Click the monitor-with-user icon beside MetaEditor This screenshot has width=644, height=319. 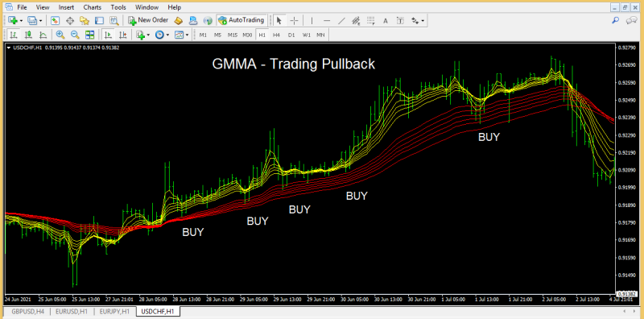coord(193,20)
